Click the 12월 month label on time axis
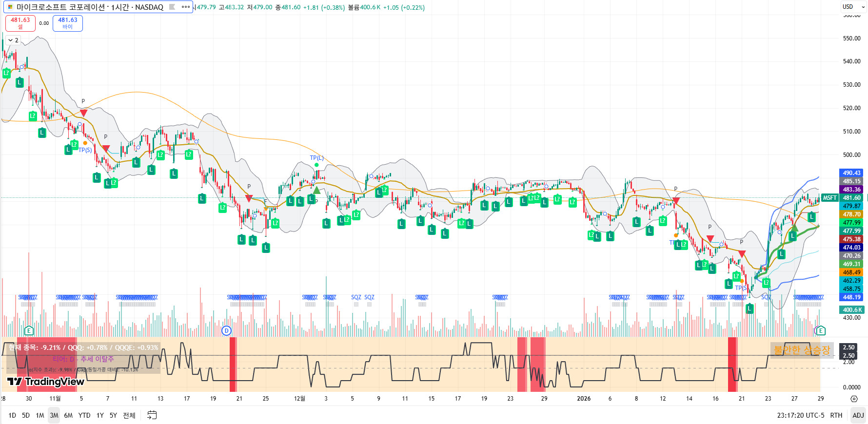The width and height of the screenshot is (868, 424). [299, 399]
